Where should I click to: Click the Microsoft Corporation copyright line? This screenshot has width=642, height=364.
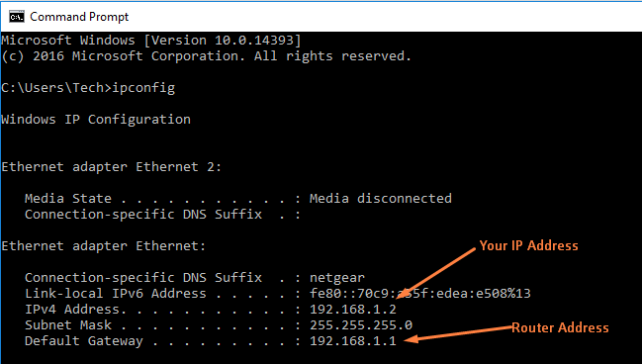coord(207,56)
